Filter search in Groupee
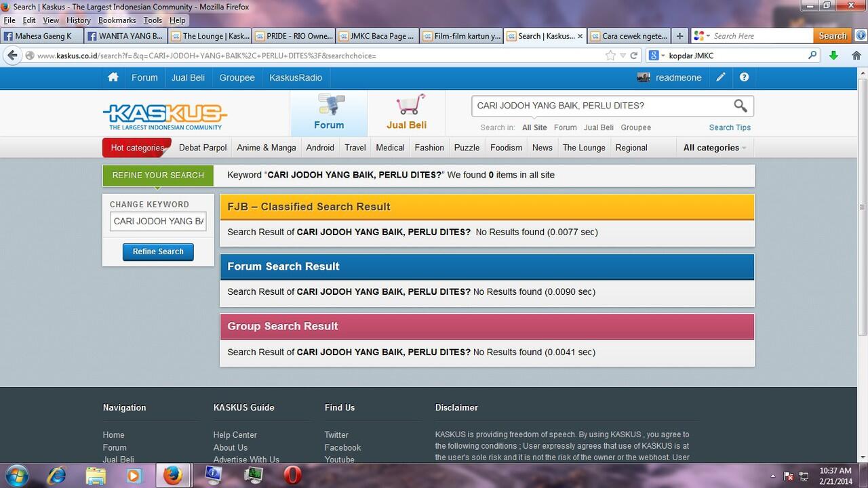868x488 pixels. tap(635, 127)
